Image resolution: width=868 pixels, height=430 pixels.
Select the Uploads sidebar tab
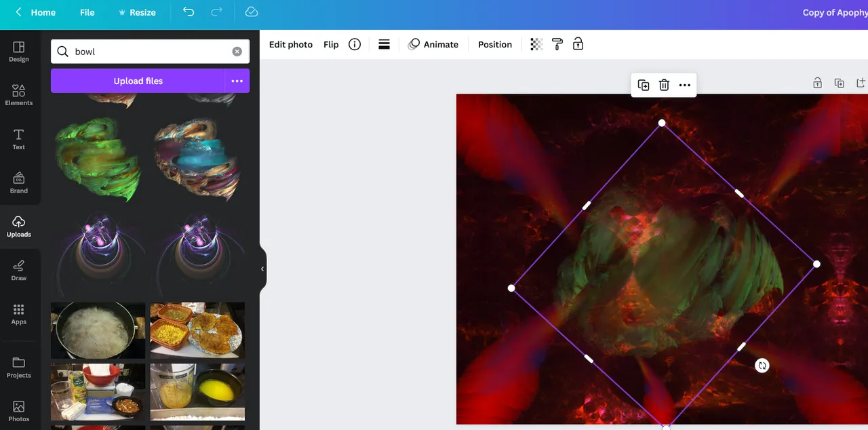click(19, 227)
